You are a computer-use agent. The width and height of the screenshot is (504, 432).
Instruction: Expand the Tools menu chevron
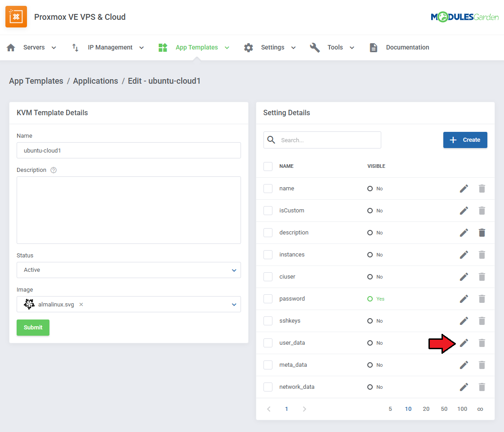coord(352,48)
